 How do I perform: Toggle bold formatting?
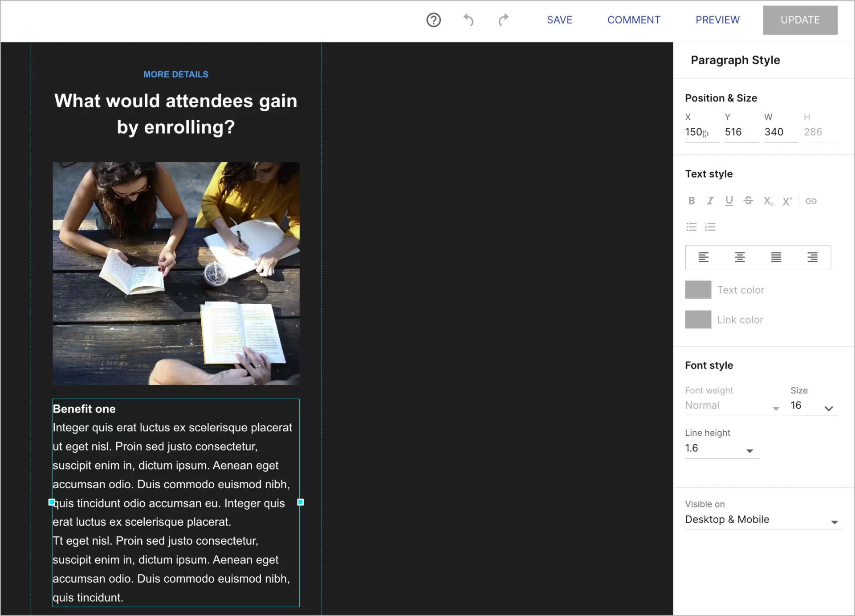(x=691, y=201)
